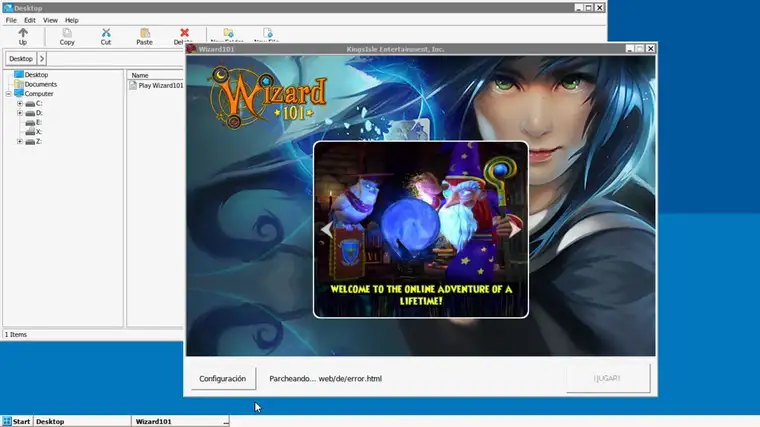Click the Start menu flag icon
760x427 pixels.
point(7,421)
